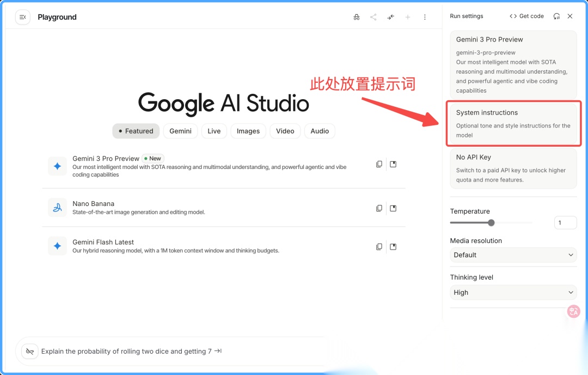Viewport: 588px width, 375px height.
Task: Open the Gemini 3 Pro Preview model selector card
Action: pyautogui.click(x=513, y=64)
